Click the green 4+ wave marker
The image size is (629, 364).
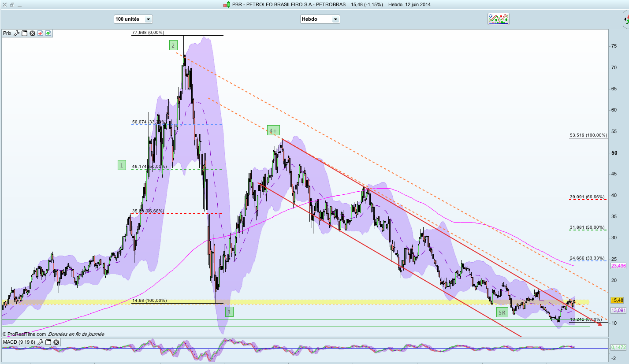273,130
